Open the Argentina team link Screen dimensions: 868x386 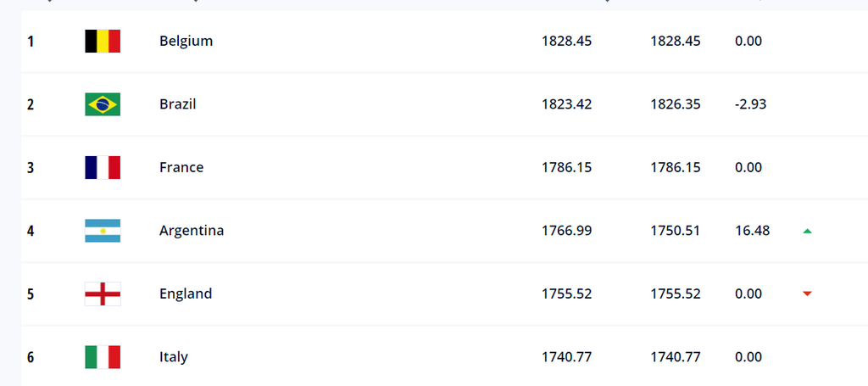click(192, 231)
